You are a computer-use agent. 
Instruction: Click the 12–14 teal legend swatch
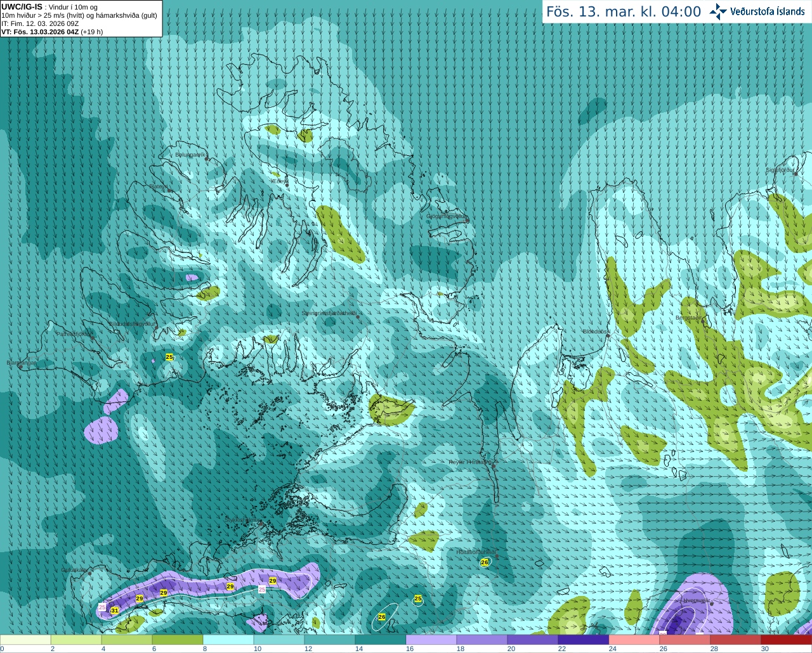[x=330, y=640]
